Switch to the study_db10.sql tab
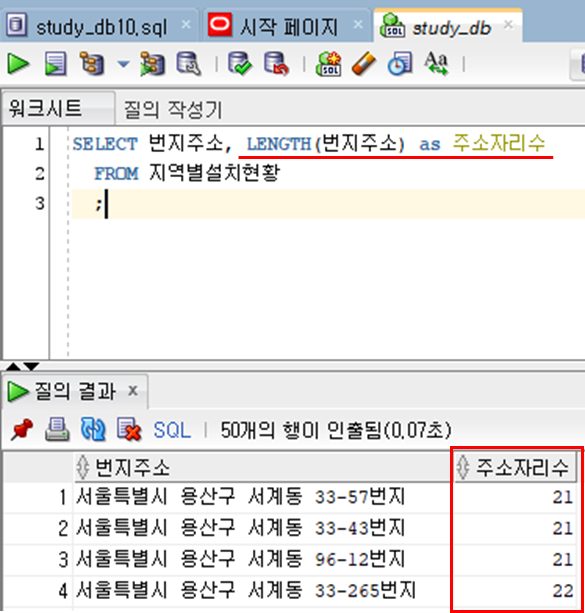The height and width of the screenshot is (613, 585). click(101, 27)
